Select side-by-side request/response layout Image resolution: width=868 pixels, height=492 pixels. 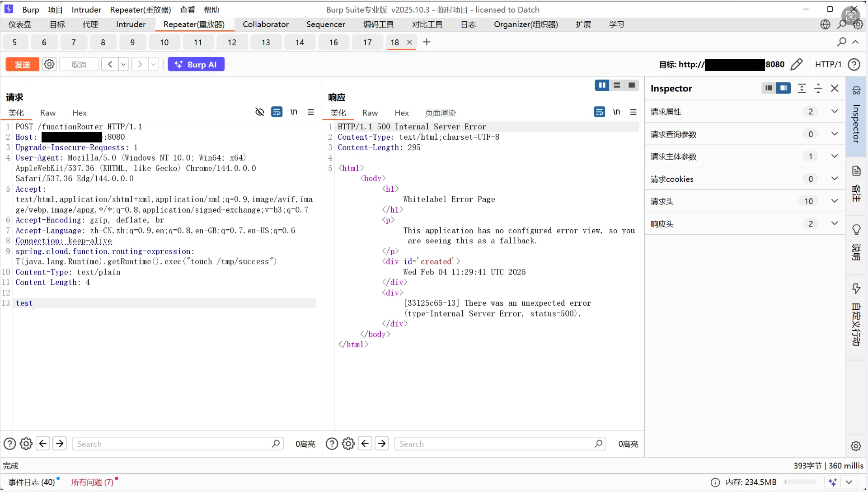point(602,85)
